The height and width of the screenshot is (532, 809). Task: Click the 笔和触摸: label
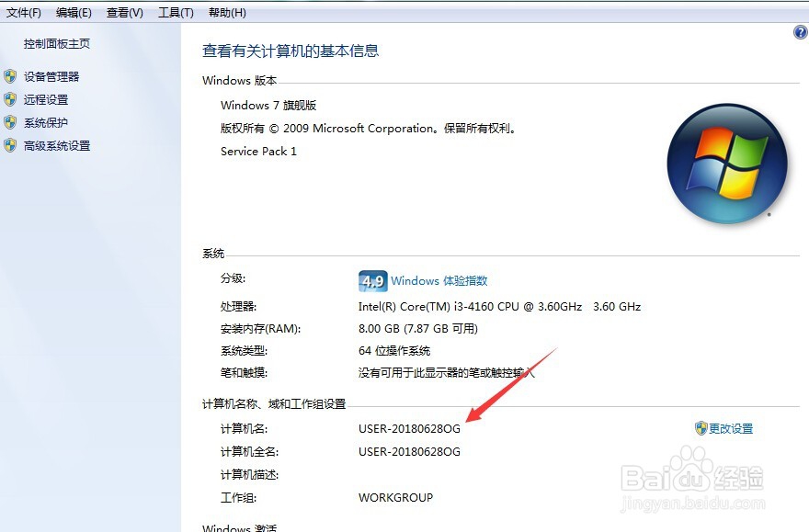(244, 373)
